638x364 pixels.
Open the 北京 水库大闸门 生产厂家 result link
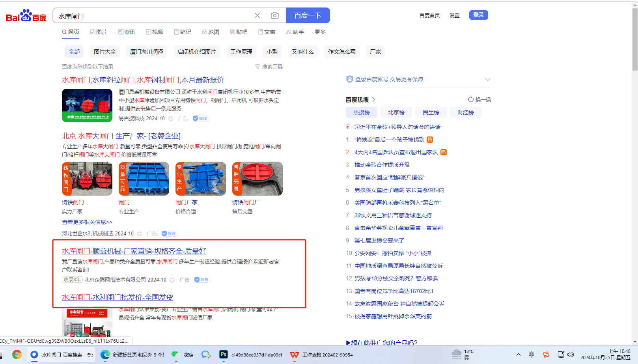tap(121, 136)
